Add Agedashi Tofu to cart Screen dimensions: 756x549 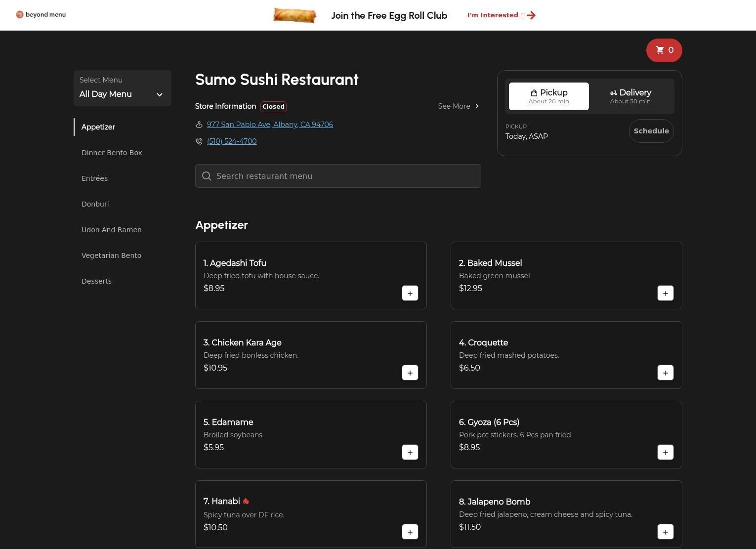tap(410, 293)
